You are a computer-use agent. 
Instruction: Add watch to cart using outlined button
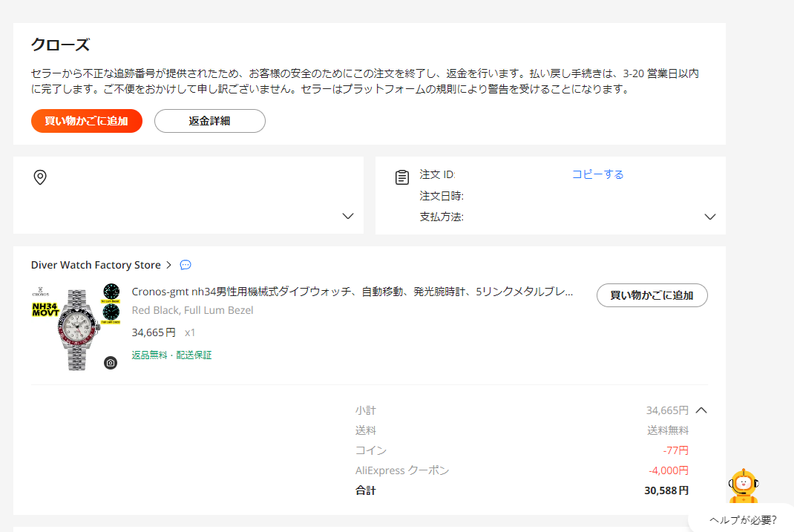(x=652, y=295)
